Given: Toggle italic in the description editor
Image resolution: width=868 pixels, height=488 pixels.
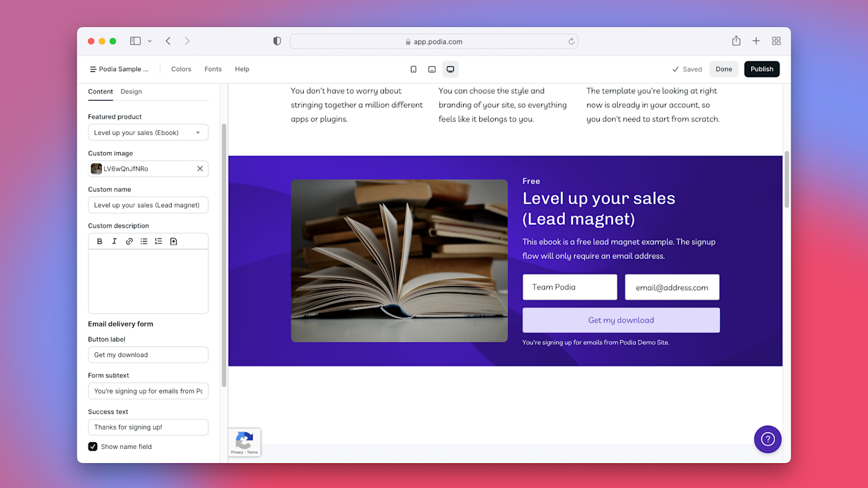Looking at the screenshot, I should [x=114, y=241].
